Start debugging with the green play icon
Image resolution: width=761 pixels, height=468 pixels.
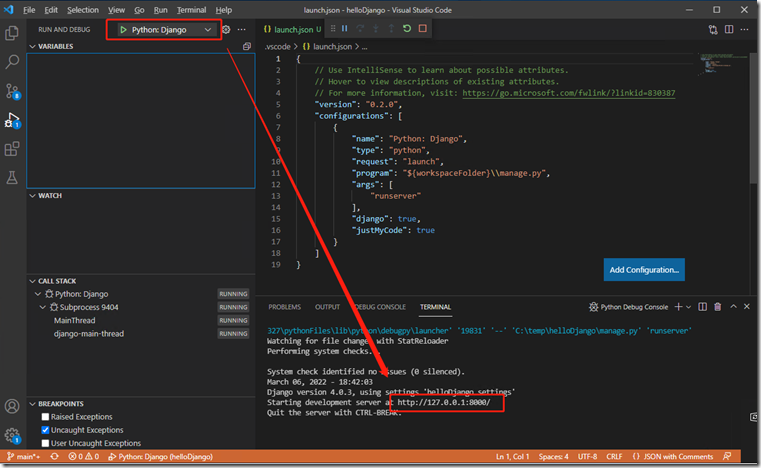click(x=123, y=30)
